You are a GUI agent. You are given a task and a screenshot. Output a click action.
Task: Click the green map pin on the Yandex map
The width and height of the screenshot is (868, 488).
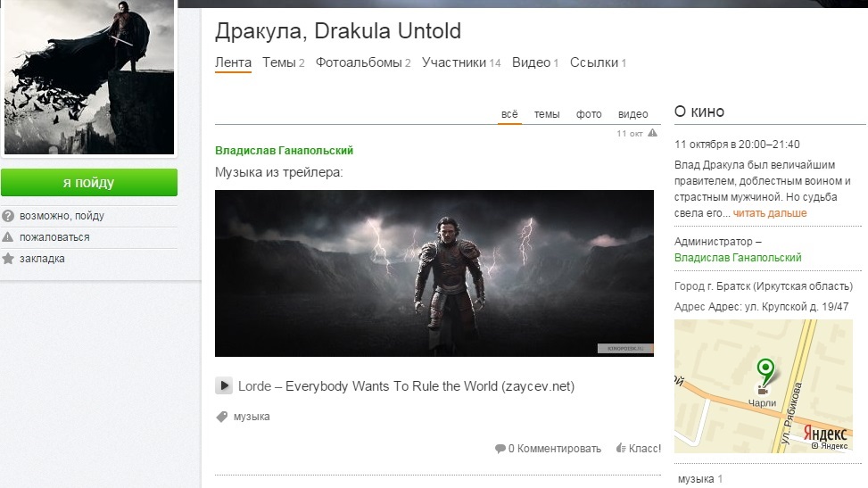point(765,370)
